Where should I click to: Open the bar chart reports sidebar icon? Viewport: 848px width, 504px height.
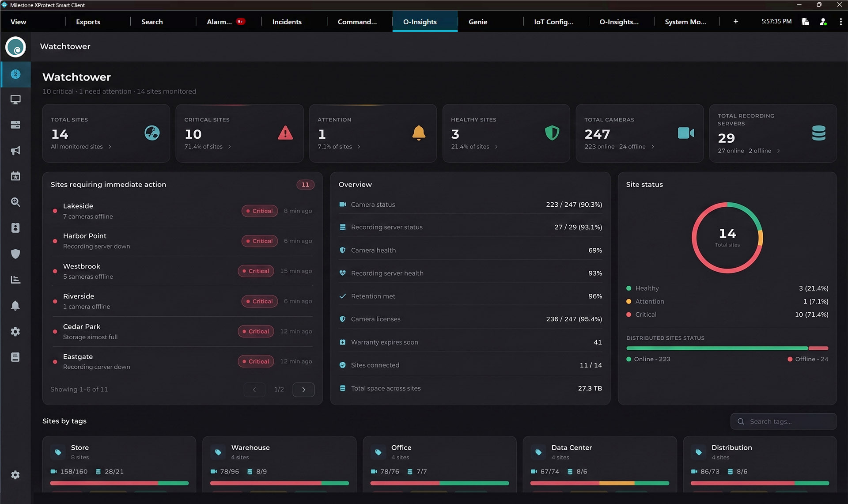[15, 280]
